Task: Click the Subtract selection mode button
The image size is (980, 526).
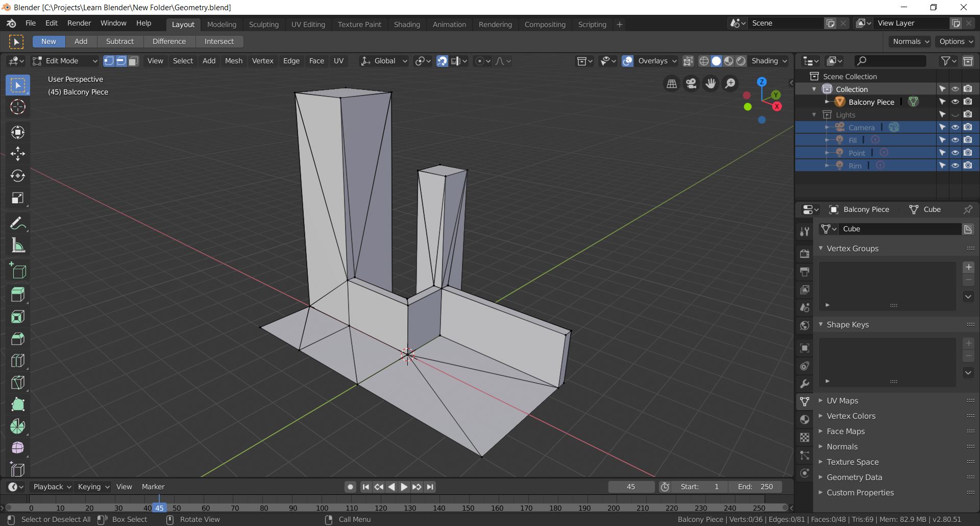Action: pos(119,41)
